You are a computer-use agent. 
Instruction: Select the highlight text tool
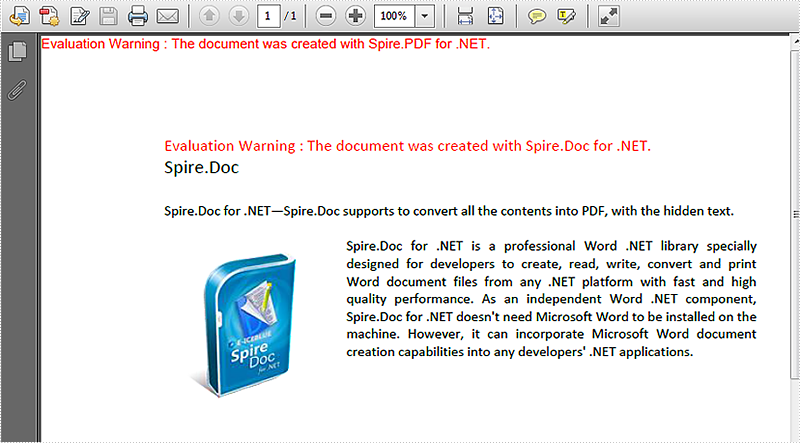tap(566, 16)
